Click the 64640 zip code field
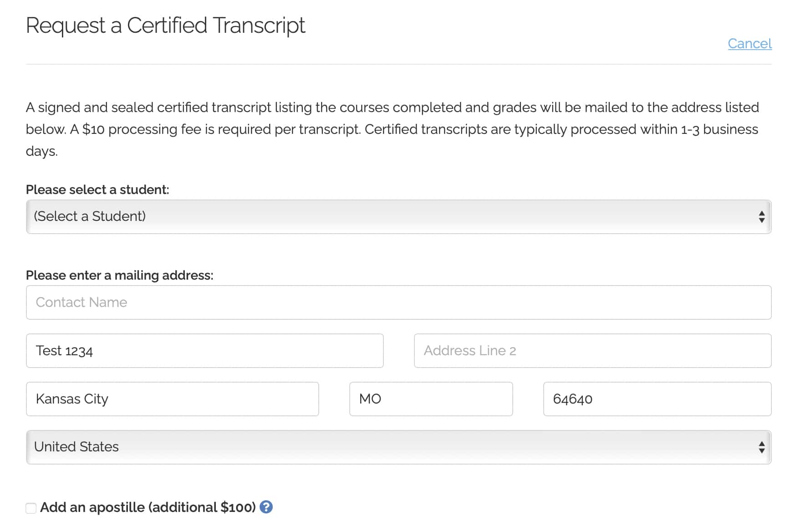The image size is (806, 532). pos(657,399)
